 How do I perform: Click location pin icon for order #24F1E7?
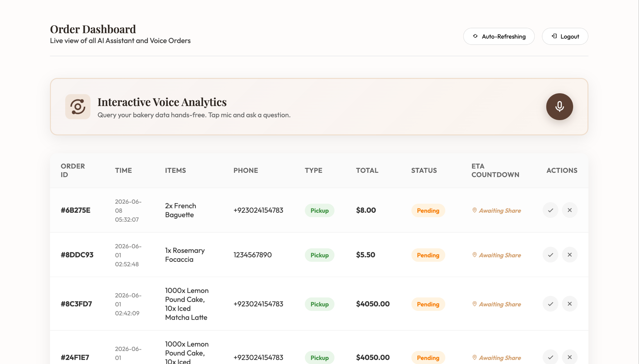474,357
